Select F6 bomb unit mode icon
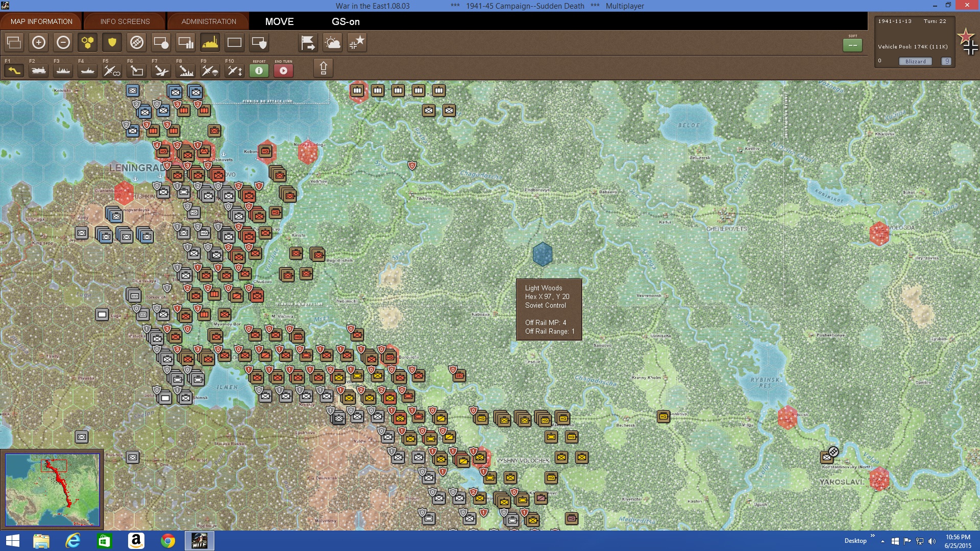This screenshot has width=980, height=551. click(136, 70)
